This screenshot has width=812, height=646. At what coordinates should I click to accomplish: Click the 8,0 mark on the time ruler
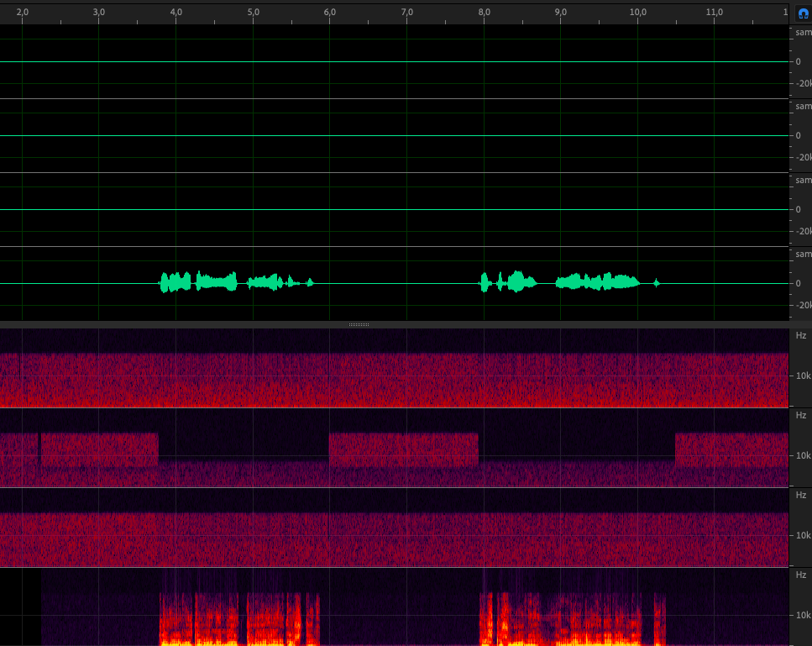pyautogui.click(x=485, y=13)
